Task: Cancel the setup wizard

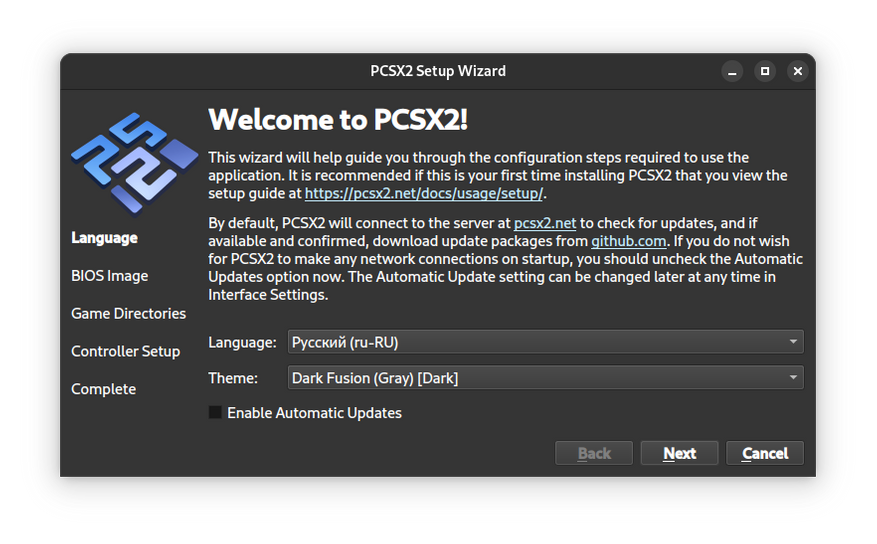Action: pyautogui.click(x=765, y=453)
